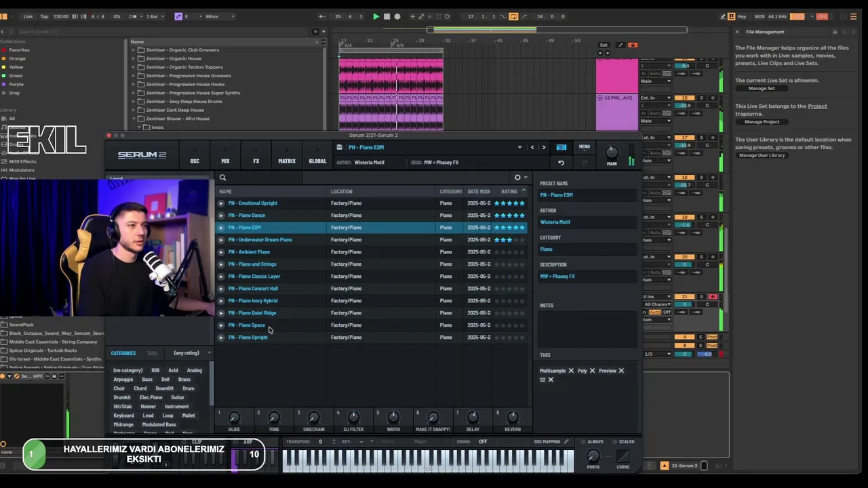
Task: Toggle the MIDI mapping button
Action: 760,16
